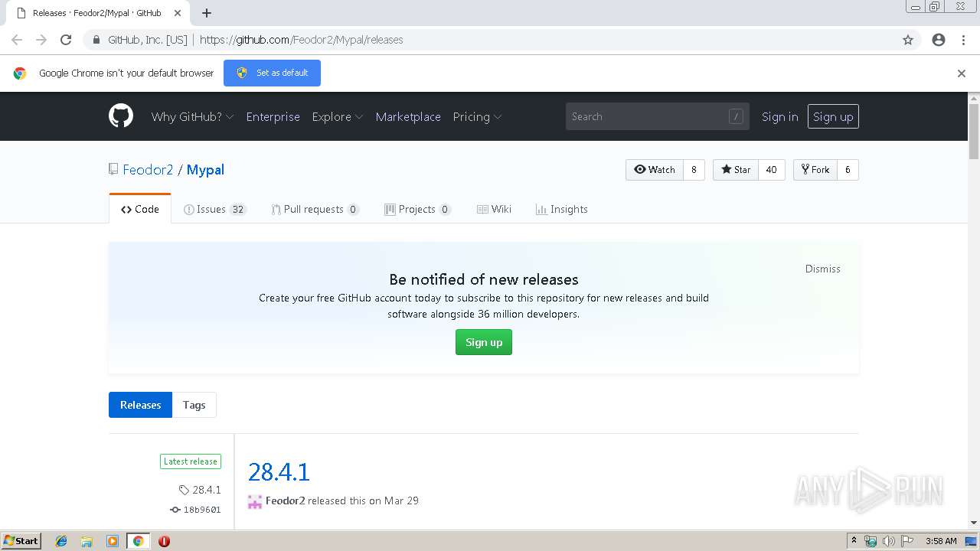Switch to the Code tab
Screen dimensions: 980x551
140,209
